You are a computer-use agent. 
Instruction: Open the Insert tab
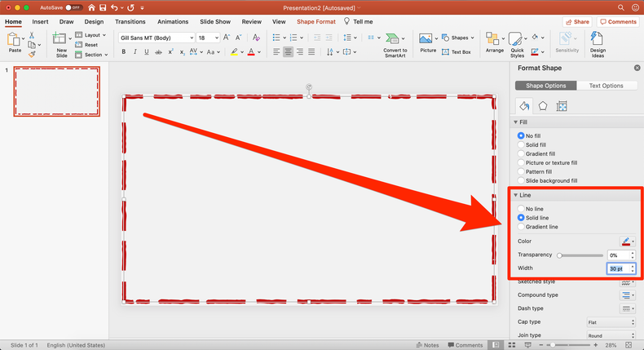point(40,22)
